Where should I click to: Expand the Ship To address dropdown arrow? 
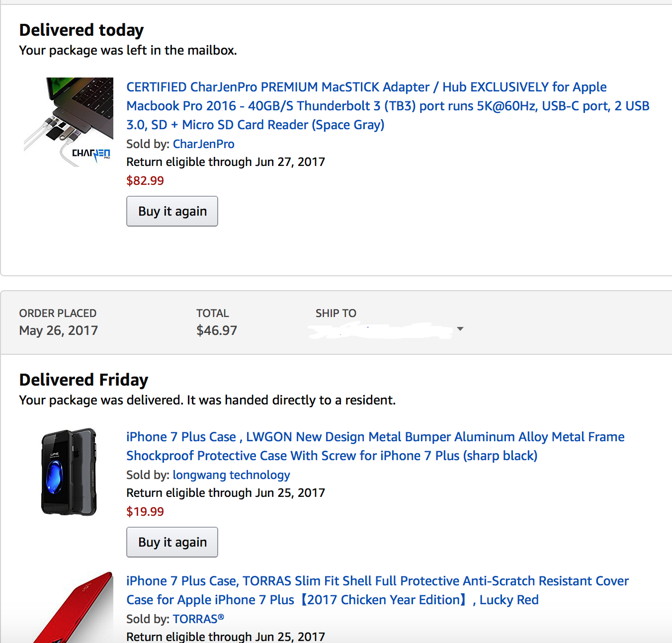(460, 329)
